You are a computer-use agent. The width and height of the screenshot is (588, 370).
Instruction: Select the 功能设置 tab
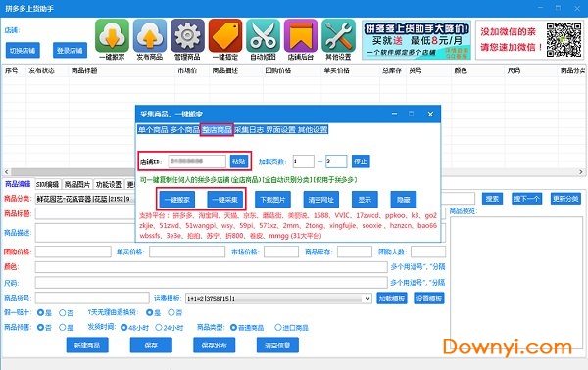109,184
